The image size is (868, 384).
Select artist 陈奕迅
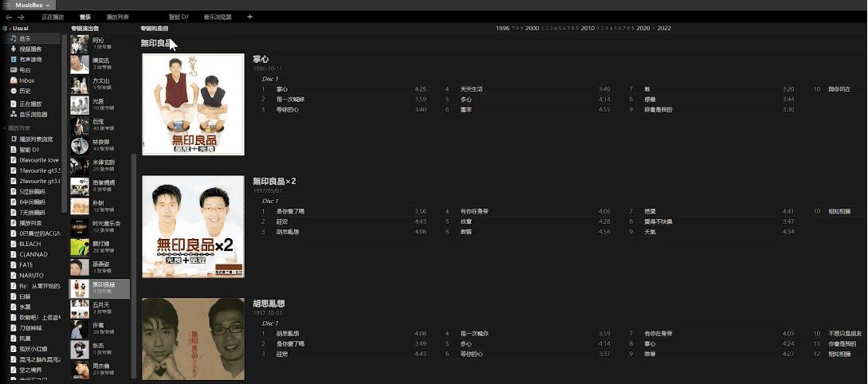tap(99, 64)
